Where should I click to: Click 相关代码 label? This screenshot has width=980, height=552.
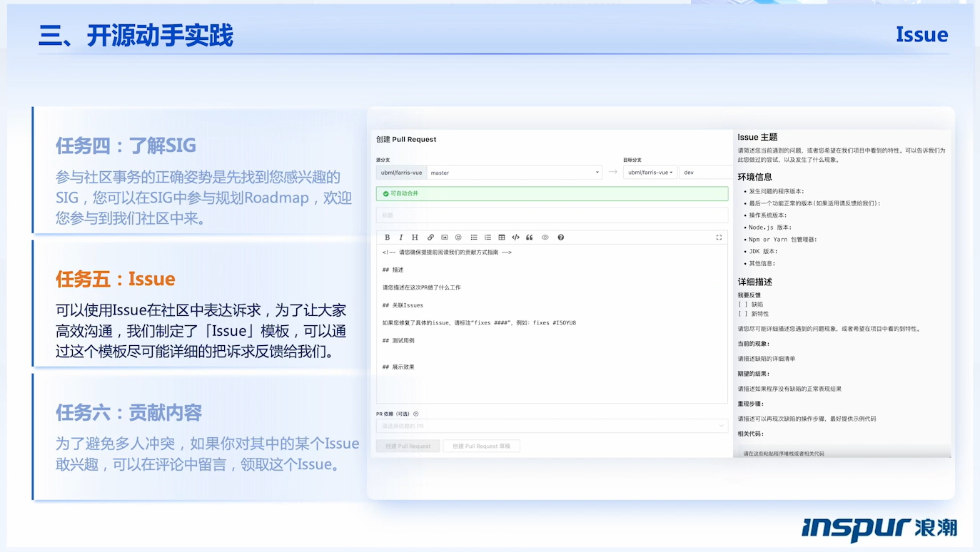pyautogui.click(x=751, y=434)
